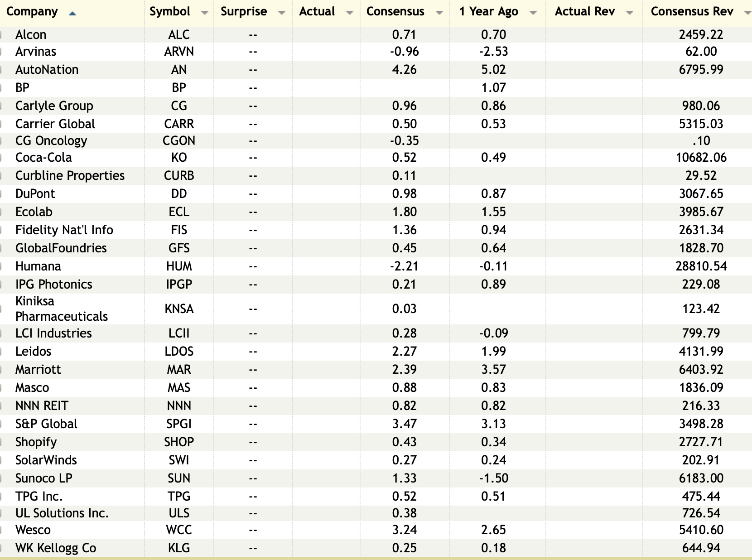Sort by the Consensus Rev header label
The height and width of the screenshot is (560, 752).
(692, 12)
